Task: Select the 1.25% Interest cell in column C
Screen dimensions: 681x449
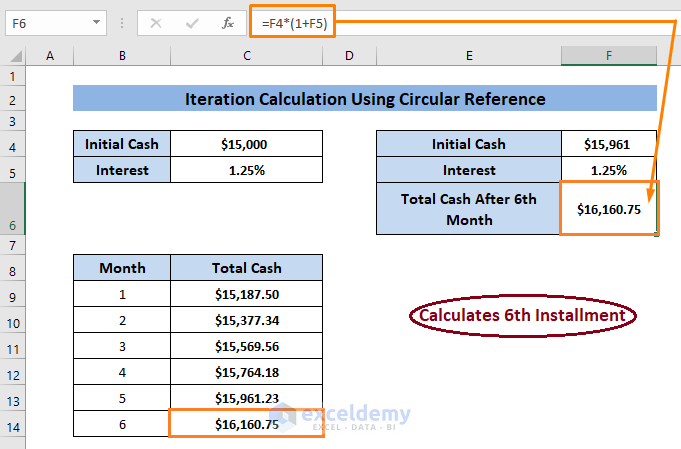Action: coord(246,170)
